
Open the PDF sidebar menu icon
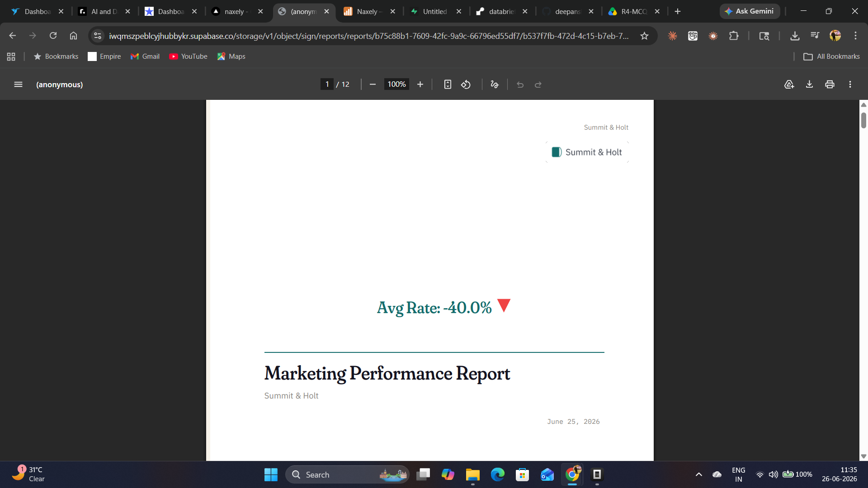click(18, 84)
